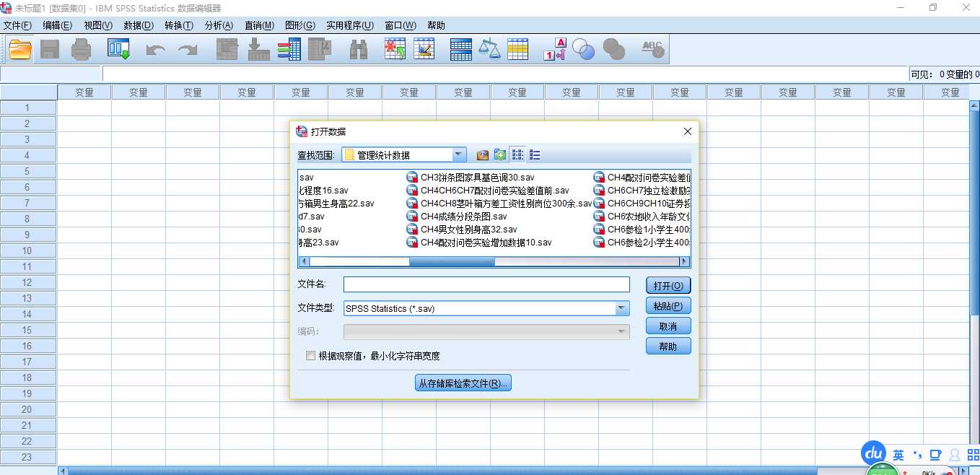
Task: Select file CH4CH6CH7配对问卷实验差值前.sav
Action: click(488, 191)
